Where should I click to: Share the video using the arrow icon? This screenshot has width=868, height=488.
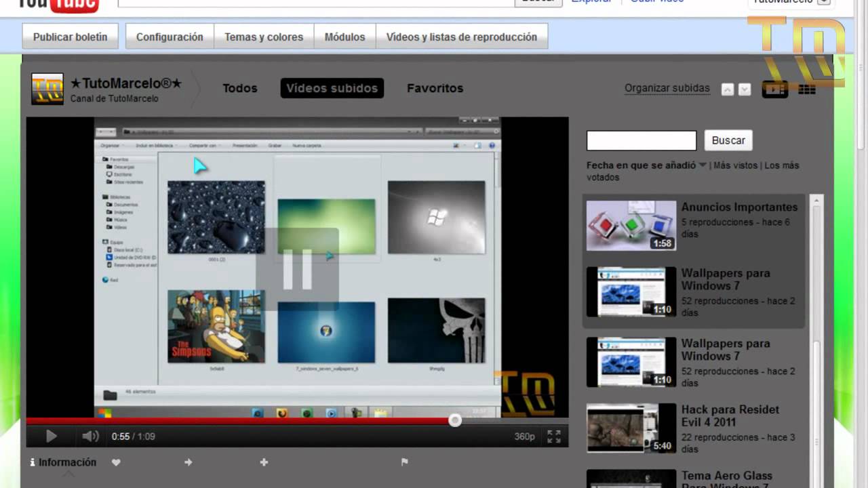coord(189,462)
